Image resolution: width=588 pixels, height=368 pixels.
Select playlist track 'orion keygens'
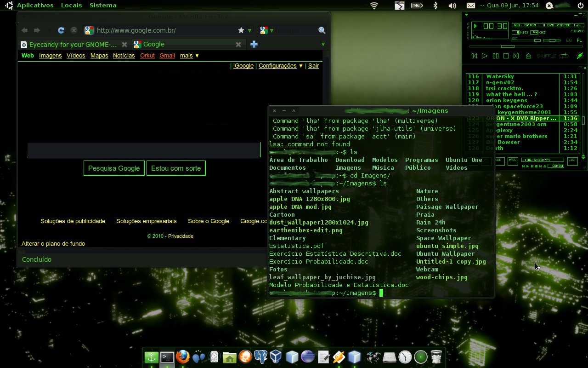(x=522, y=100)
